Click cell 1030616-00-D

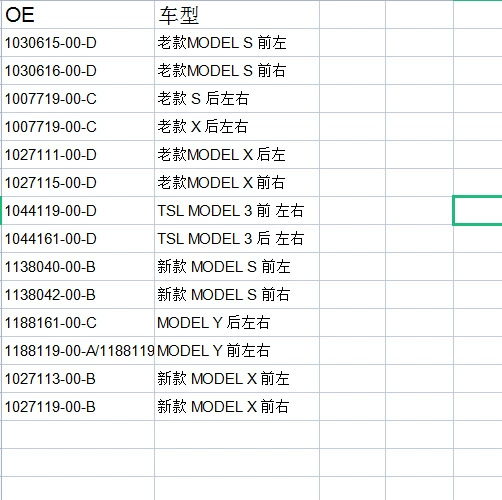(78, 71)
